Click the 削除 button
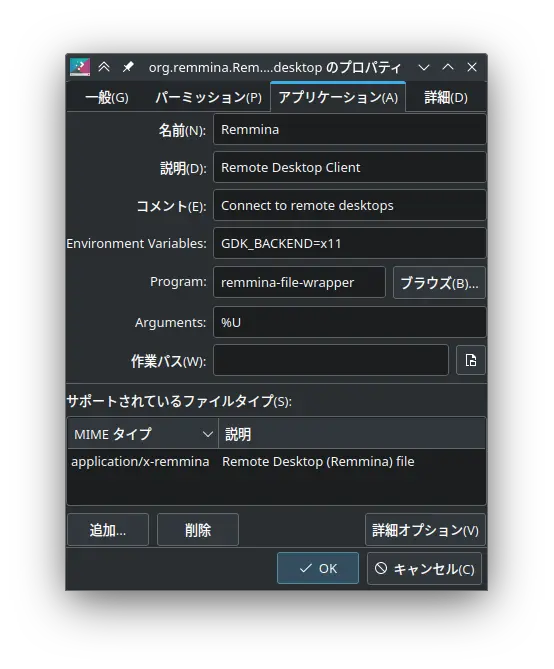Screen dimensions: 554x669 pyautogui.click(x=198, y=529)
